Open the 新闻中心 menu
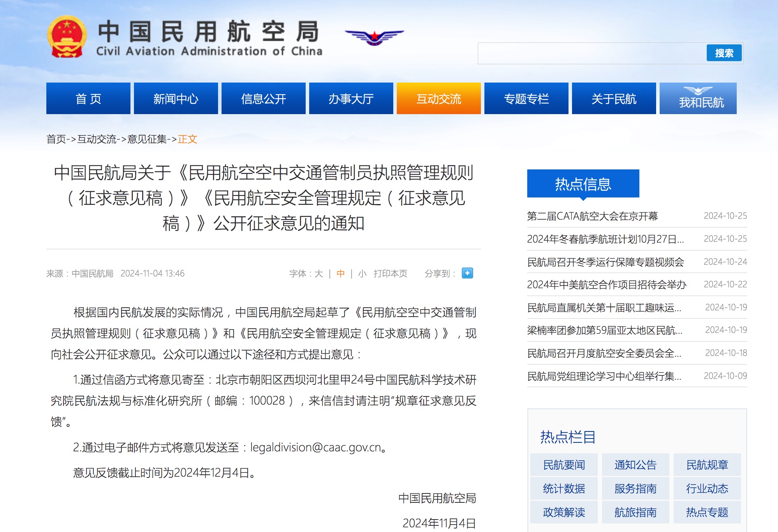Screen dimensions: 778x532 pos(176,99)
